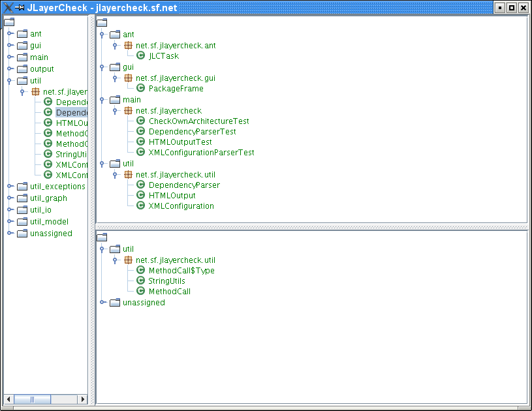Collapse the ant folder in the top-right panel
The image size is (532, 411).
coord(102,34)
